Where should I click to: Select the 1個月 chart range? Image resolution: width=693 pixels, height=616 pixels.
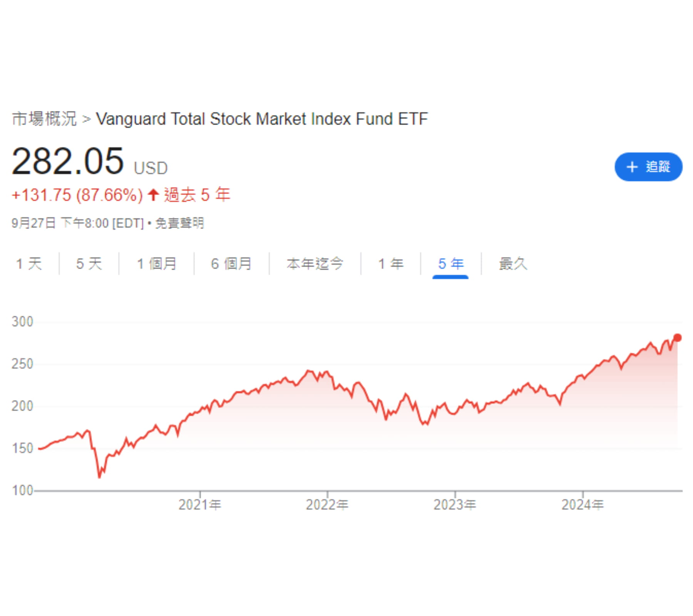pyautogui.click(x=156, y=264)
